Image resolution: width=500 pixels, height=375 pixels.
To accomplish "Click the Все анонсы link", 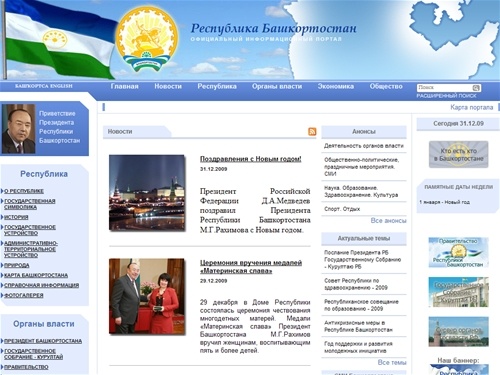I will (388, 221).
